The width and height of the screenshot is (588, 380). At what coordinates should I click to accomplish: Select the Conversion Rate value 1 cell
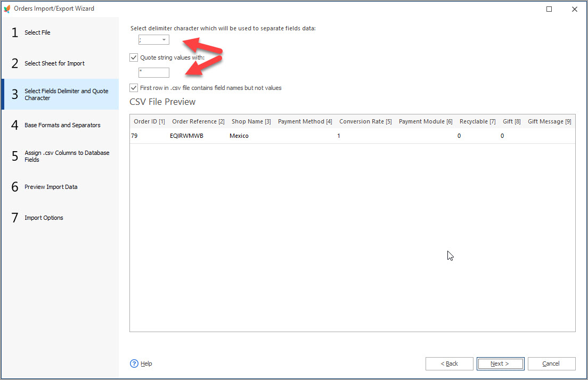pos(365,136)
